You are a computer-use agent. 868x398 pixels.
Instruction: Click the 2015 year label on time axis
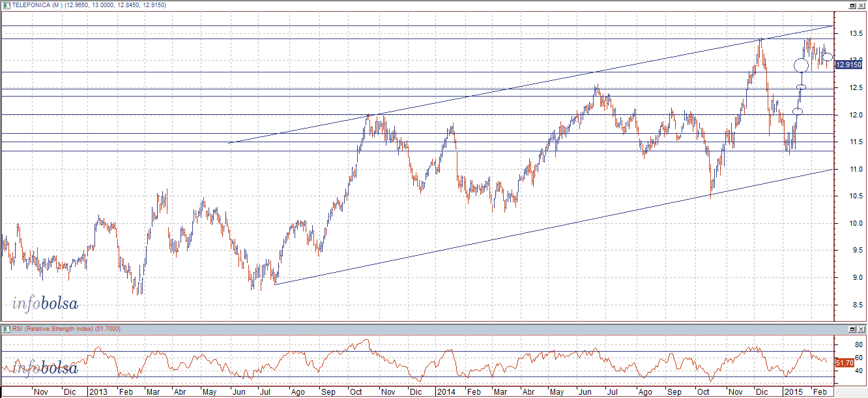[793, 392]
